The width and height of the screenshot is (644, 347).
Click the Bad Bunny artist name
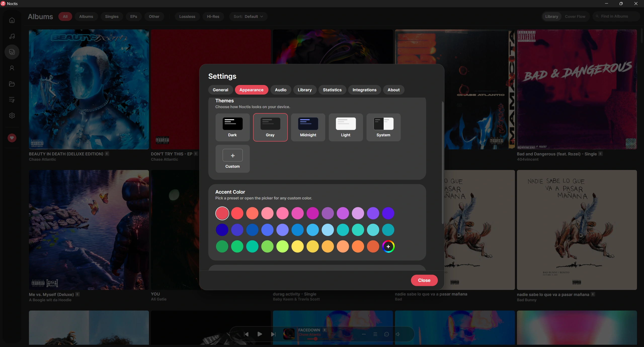(x=527, y=300)
